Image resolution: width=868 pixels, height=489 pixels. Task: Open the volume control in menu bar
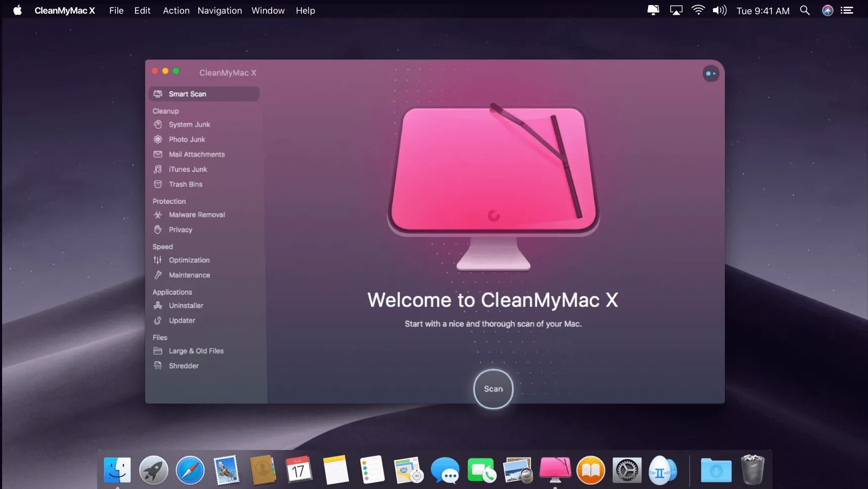[x=719, y=10]
